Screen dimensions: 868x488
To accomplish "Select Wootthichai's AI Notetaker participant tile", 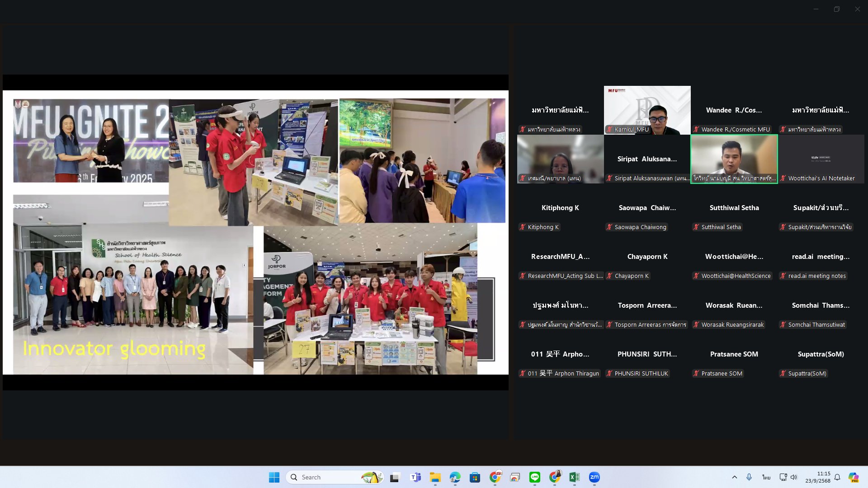I will click(821, 159).
